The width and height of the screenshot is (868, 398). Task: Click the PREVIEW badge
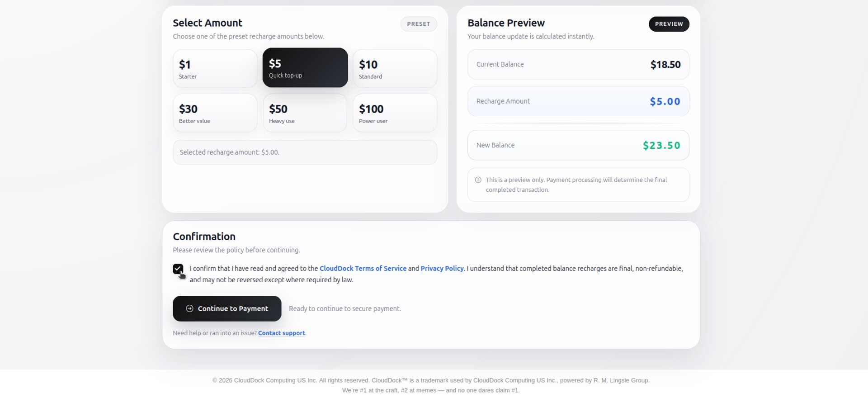(x=669, y=24)
